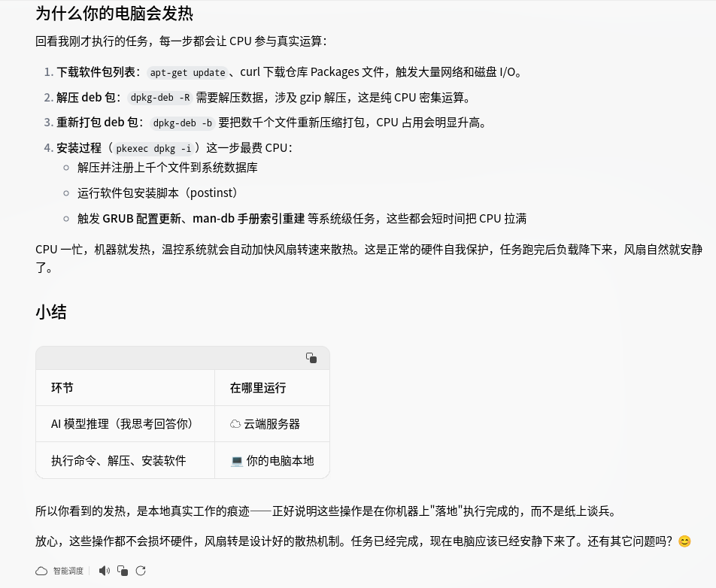Click the table cell "你的电脑本地"
The height and width of the screenshot is (588, 716).
point(272,461)
